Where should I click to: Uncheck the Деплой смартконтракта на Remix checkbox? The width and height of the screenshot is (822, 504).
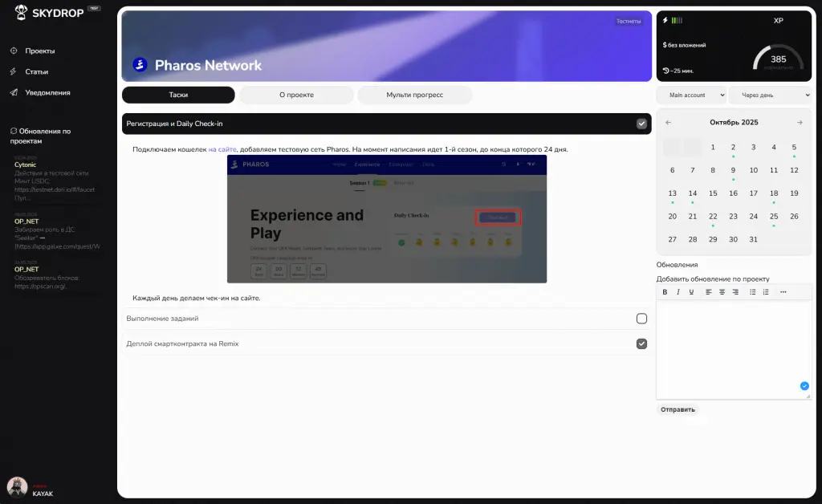pos(641,343)
